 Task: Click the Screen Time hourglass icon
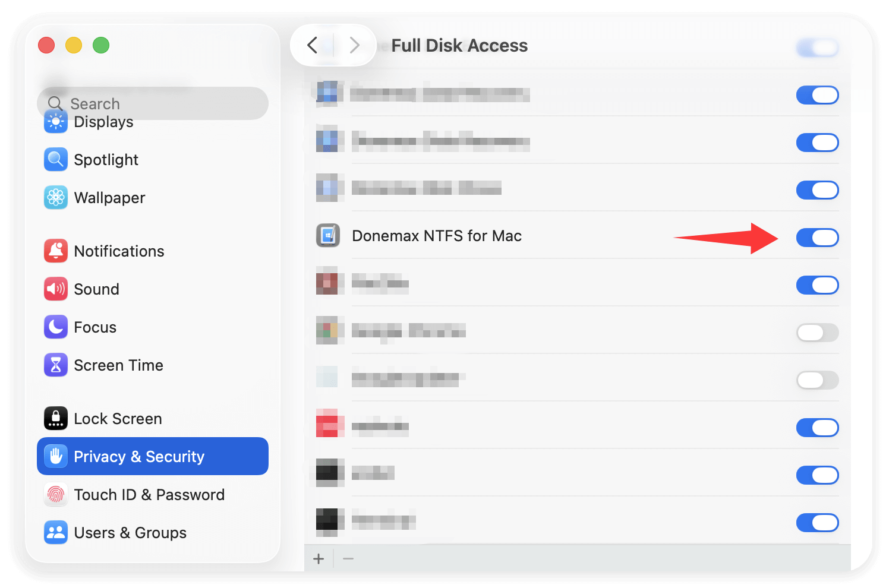(55, 365)
